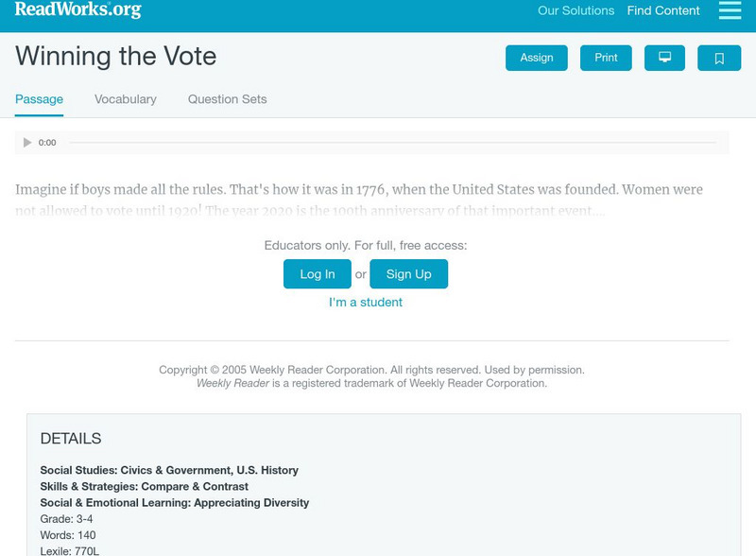Screen dimensions: 756x556
Task: Open the hamburger menu icon
Action: point(730,10)
